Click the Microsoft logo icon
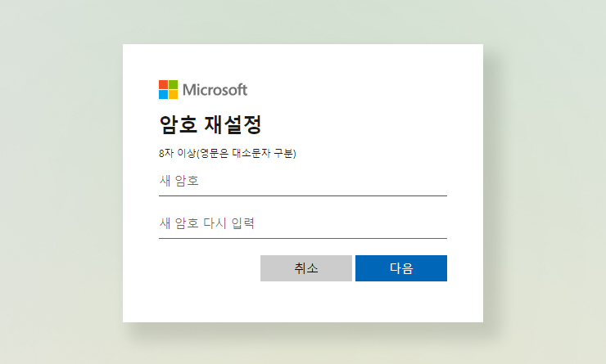Image resolution: width=606 pixels, height=364 pixels. [168, 89]
